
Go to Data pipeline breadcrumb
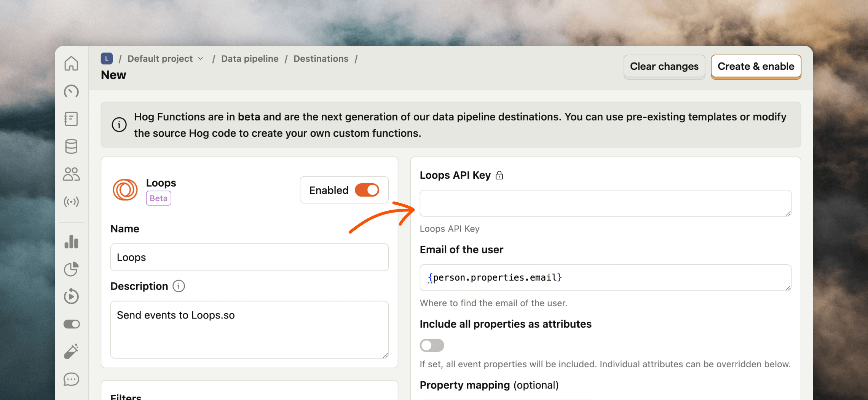pyautogui.click(x=250, y=59)
